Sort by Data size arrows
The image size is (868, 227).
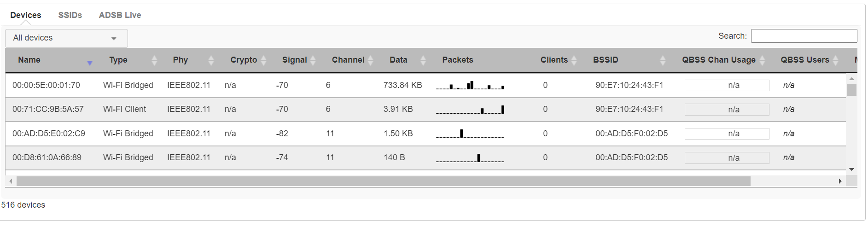(423, 60)
